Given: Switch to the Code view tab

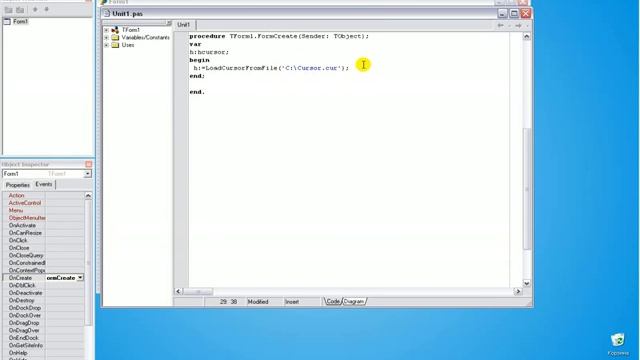Looking at the screenshot, I should [x=333, y=301].
